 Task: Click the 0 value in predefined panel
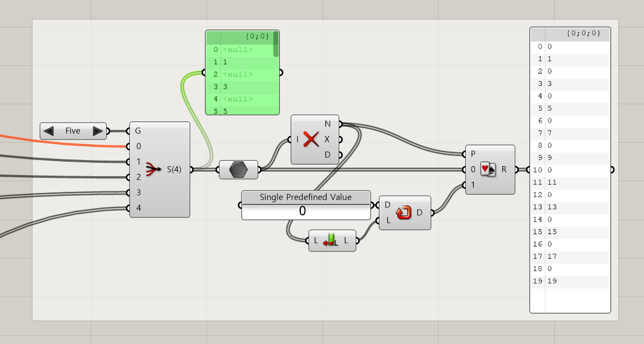point(302,211)
